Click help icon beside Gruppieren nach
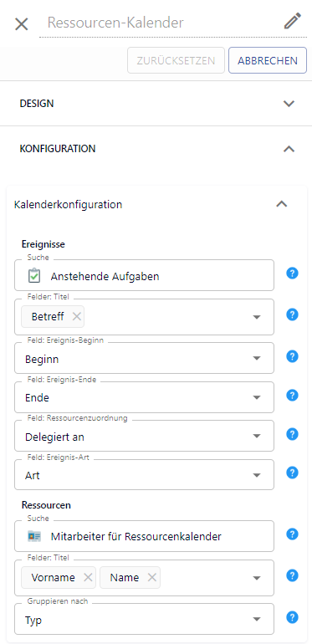Viewport: 312px width, 644px height. pos(292,617)
